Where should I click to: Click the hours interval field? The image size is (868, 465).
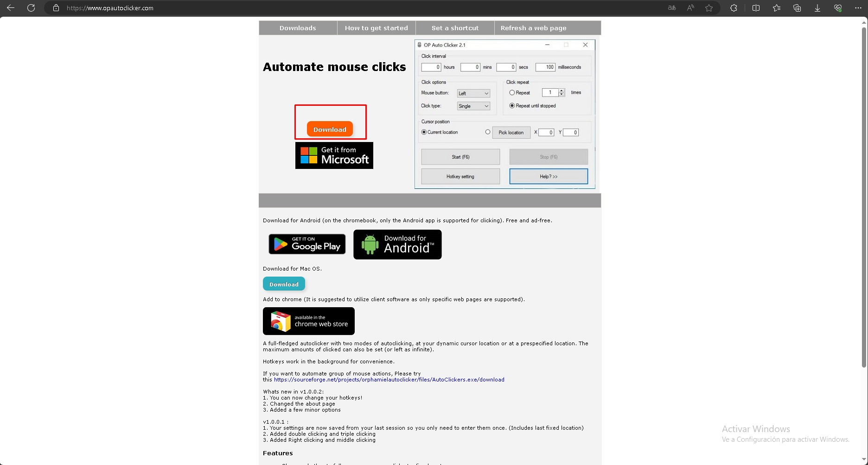[x=431, y=67]
